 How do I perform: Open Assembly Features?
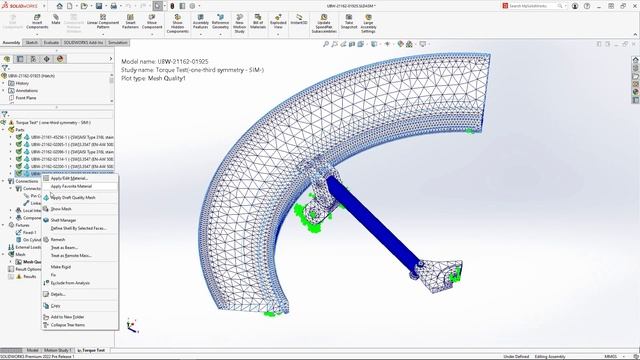200,22
